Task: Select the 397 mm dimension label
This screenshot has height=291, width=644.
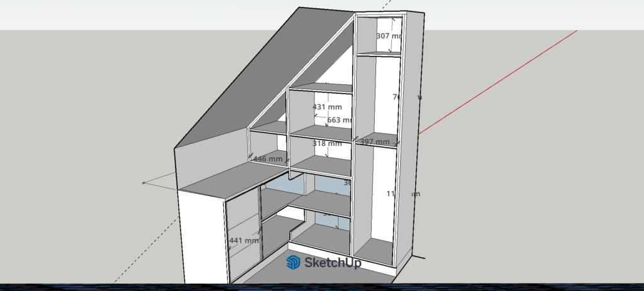Action: pos(375,142)
